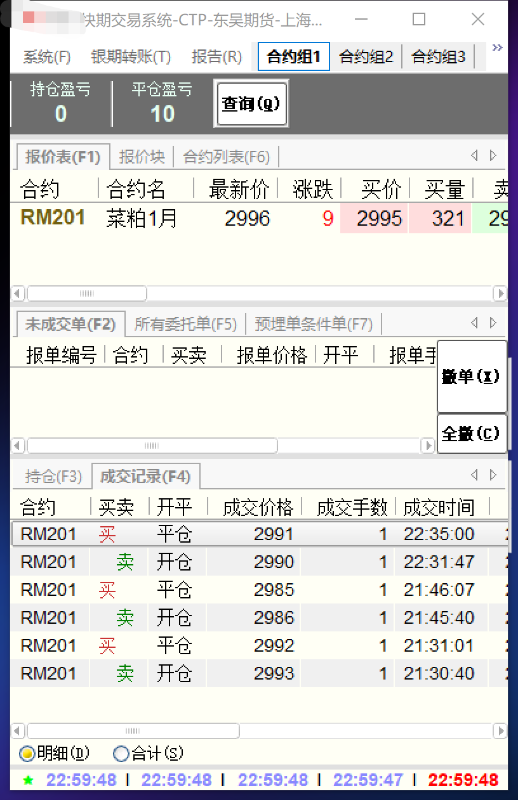Click order list horizontal scrollbar thumb
Image resolution: width=518 pixels, height=800 pixels.
(x=152, y=445)
